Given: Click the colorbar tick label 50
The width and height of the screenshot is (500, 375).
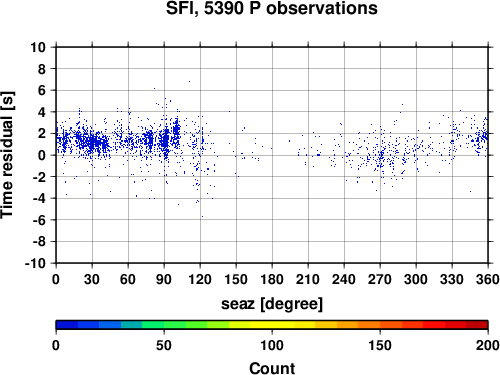Looking at the screenshot, I should point(164,345).
